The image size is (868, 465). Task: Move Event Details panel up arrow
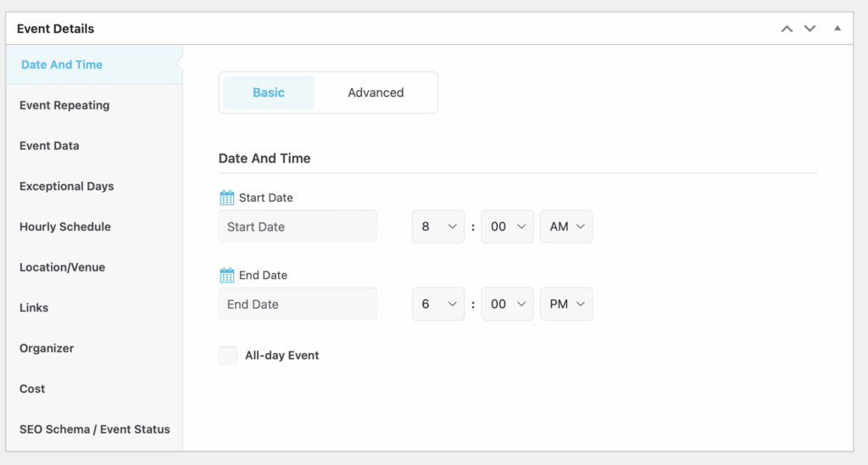tap(787, 29)
